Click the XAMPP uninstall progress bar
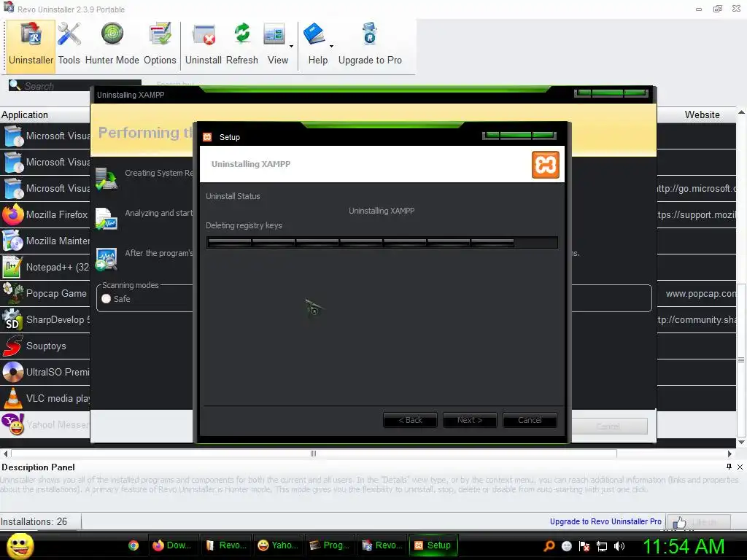747x560 pixels. click(382, 242)
